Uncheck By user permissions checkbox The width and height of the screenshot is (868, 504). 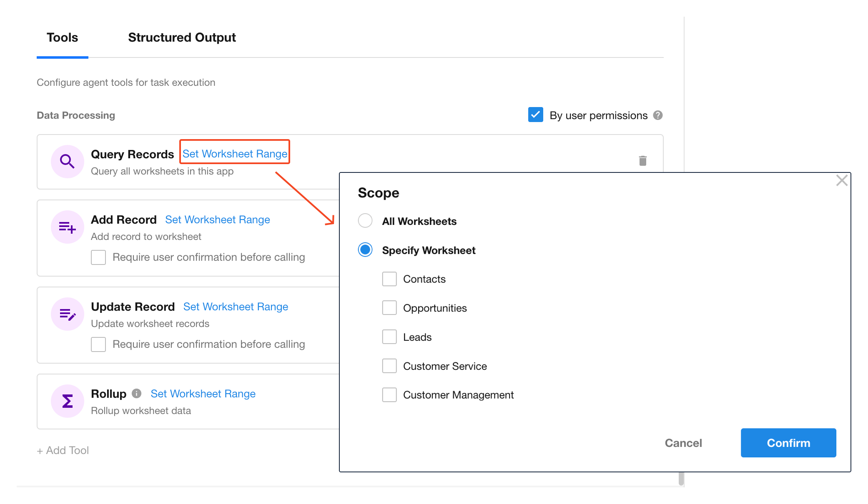[x=535, y=115]
